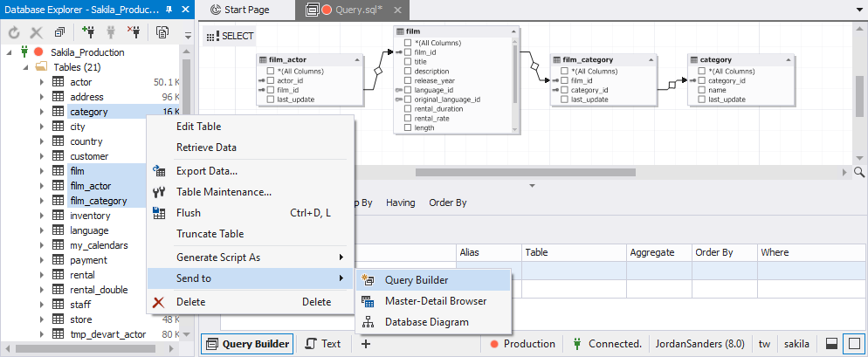Click the film table vertical scrollbar

515,74
